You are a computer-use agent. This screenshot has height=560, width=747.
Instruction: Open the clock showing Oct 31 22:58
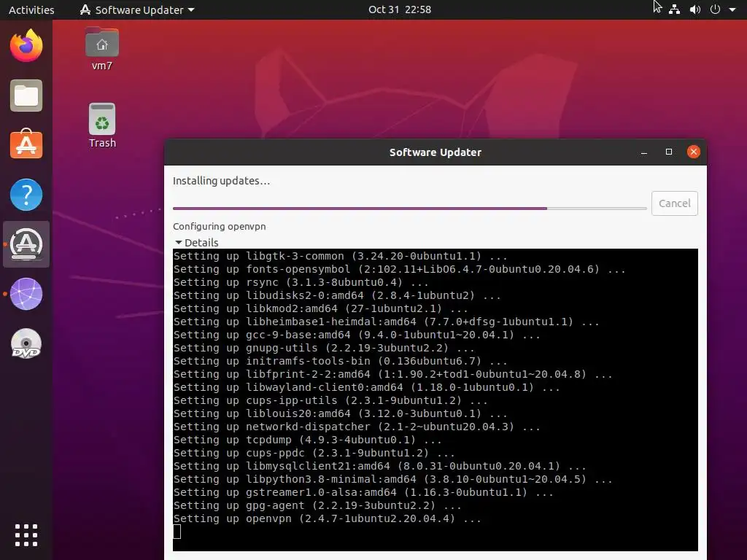pos(400,9)
